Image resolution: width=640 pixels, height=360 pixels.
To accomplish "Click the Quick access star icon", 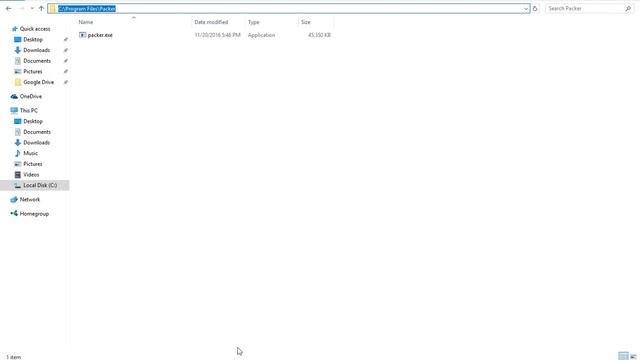I will point(14,29).
